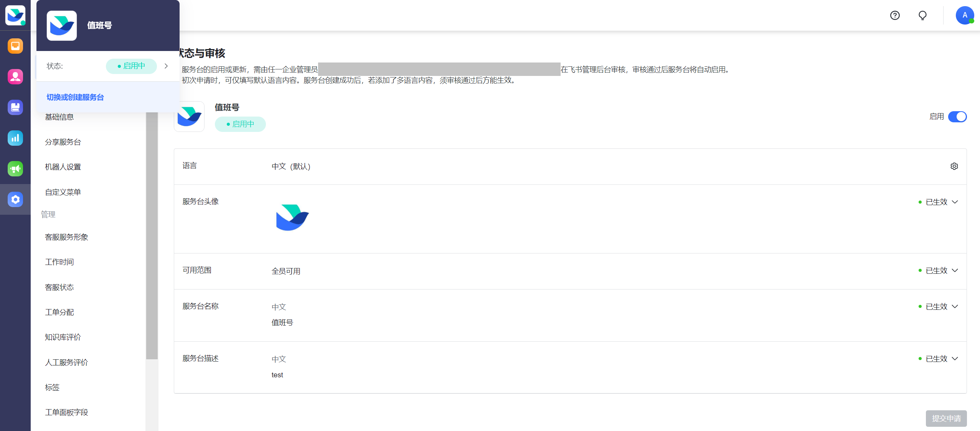The image size is (980, 431).
Task: Click 值班号 name under 服务台名称
Action: click(282, 322)
